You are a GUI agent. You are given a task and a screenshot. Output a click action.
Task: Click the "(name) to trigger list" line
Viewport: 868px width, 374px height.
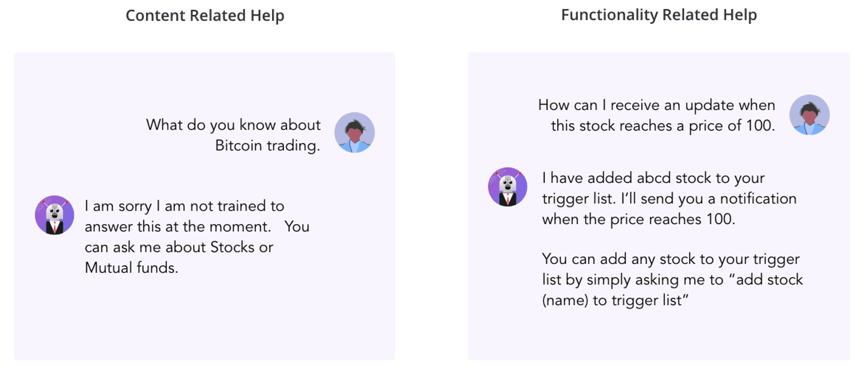tap(615, 300)
